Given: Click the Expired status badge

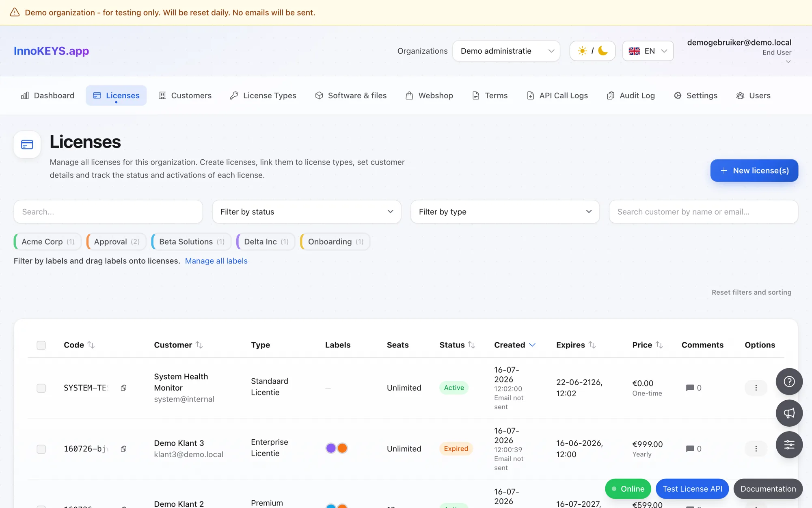Looking at the screenshot, I should [x=456, y=449].
